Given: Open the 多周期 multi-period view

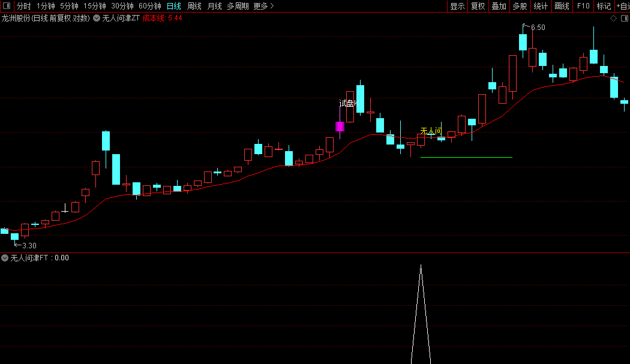Looking at the screenshot, I should [x=238, y=6].
